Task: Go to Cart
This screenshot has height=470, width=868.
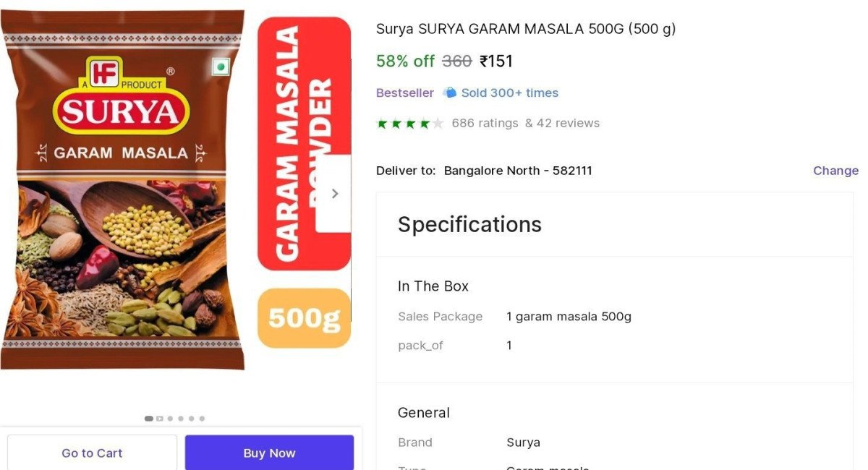Action: [92, 453]
